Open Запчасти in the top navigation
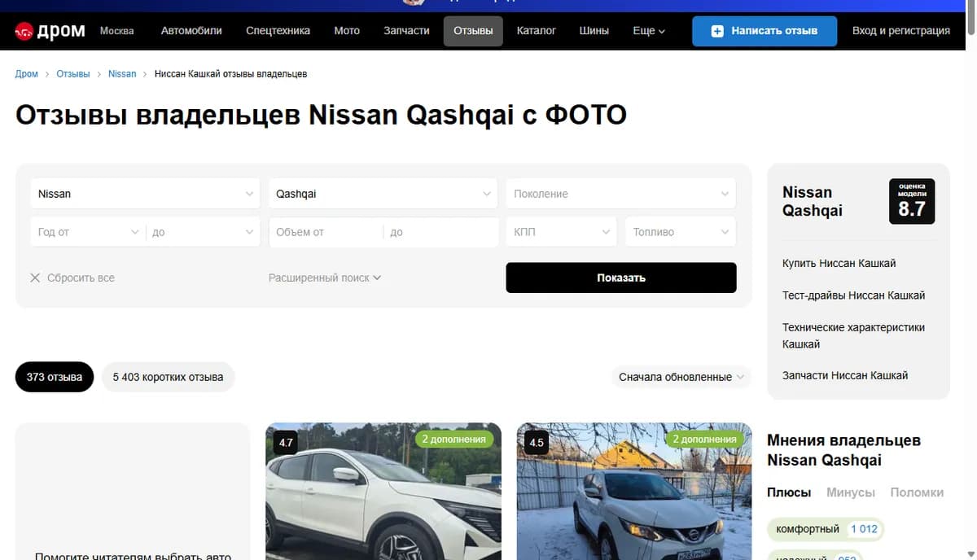977x560 pixels. coord(406,31)
